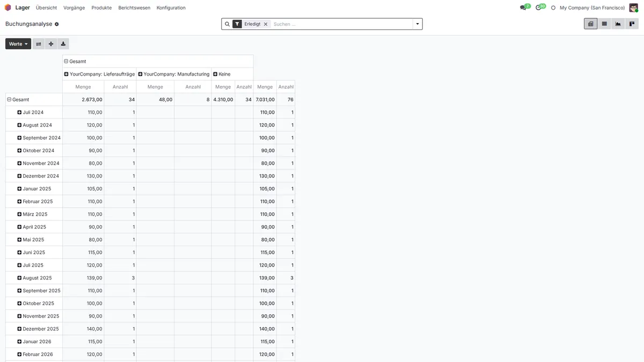Expand all pivot rows

coord(51,44)
